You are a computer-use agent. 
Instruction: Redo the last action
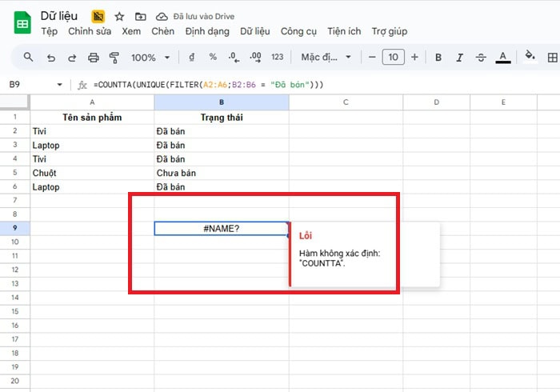click(x=72, y=58)
